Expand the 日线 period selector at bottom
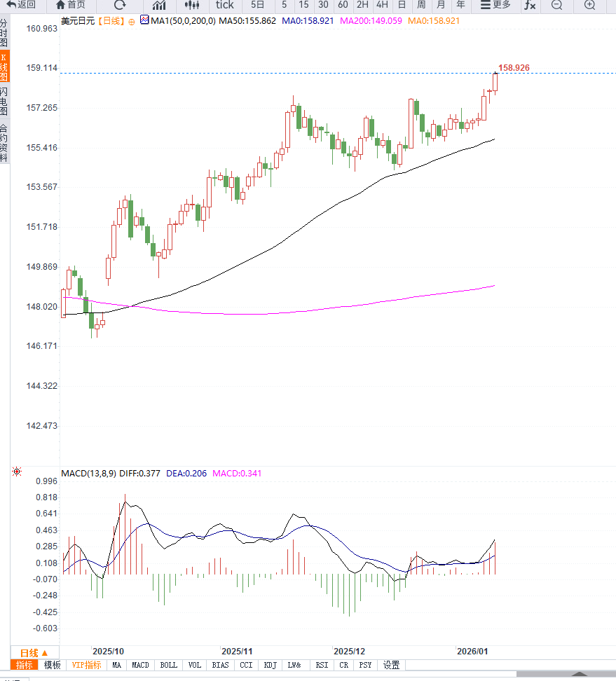 (x=34, y=652)
